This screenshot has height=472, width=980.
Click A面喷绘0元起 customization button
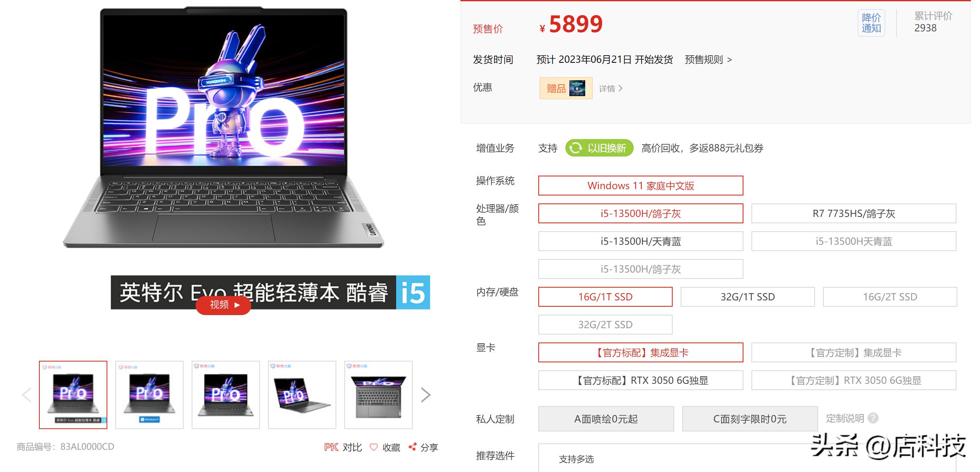point(606,419)
